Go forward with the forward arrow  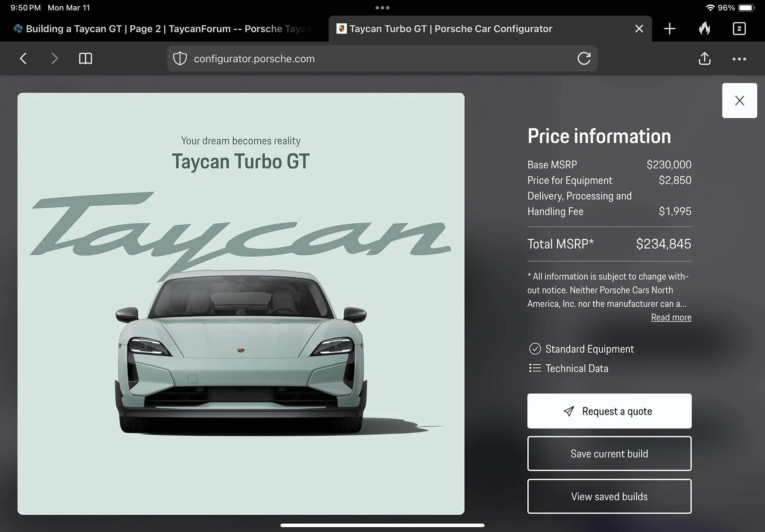click(x=54, y=59)
